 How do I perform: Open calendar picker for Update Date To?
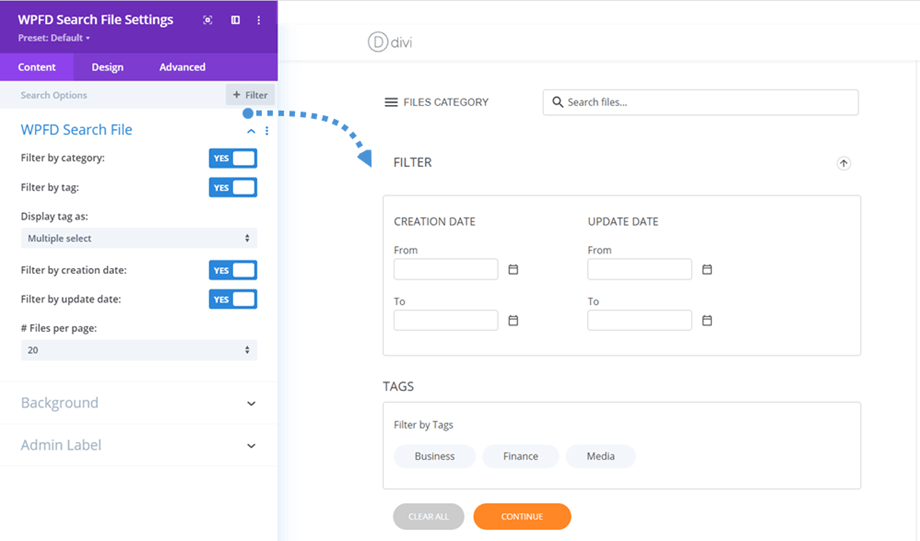click(707, 320)
